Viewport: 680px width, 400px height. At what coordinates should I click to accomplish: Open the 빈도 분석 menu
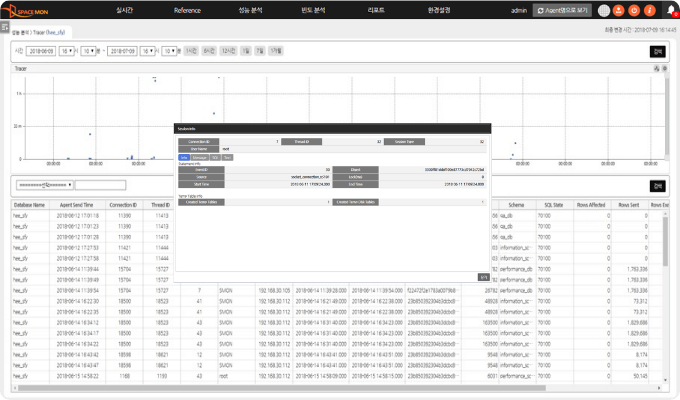click(x=313, y=10)
